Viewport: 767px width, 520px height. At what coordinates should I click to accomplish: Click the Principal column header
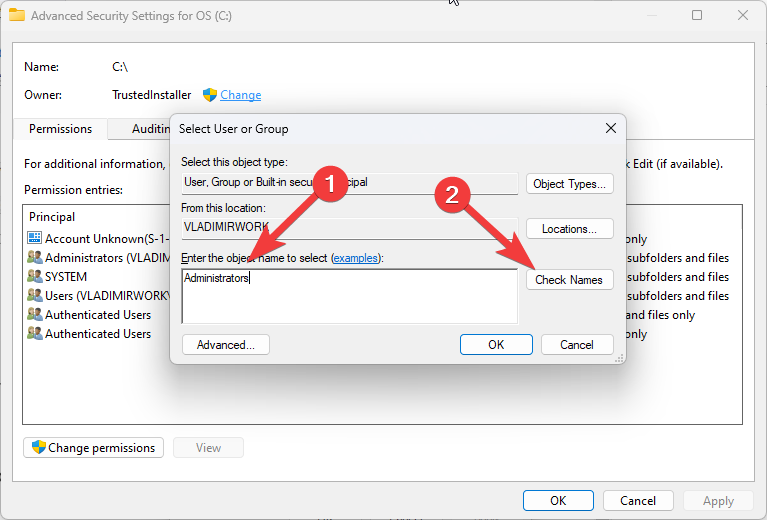click(52, 217)
